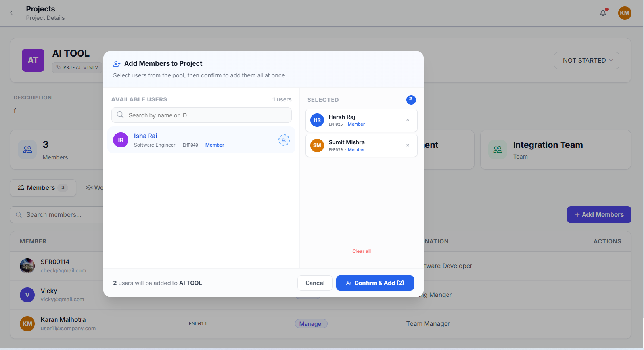644x350 pixels.
Task: Switch to the Members tab
Action: [43, 188]
